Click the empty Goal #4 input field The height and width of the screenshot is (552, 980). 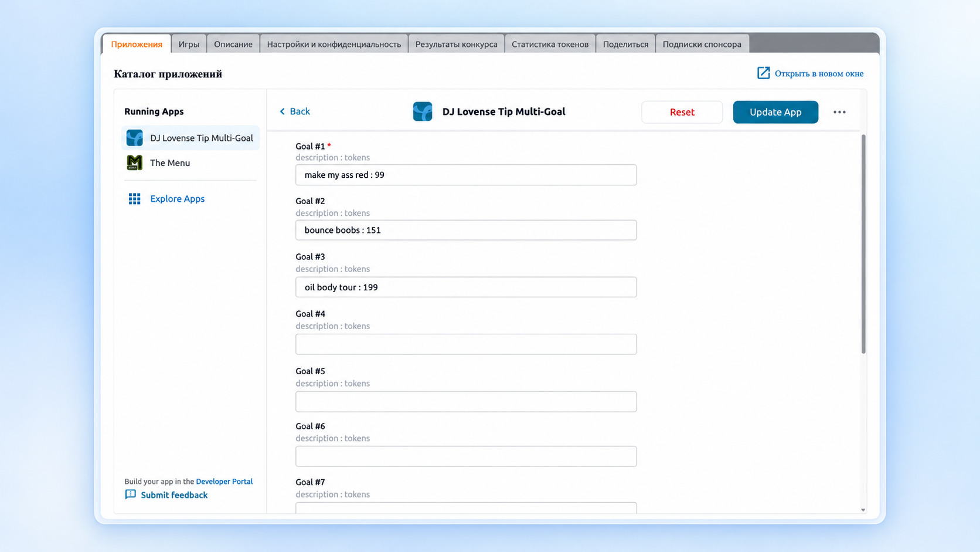tap(466, 344)
